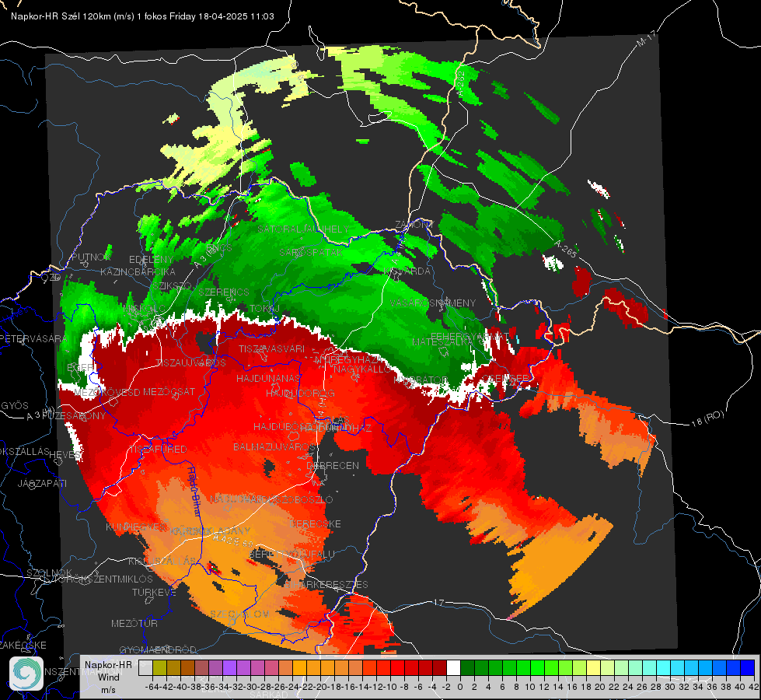Click the TISZAÚJVÁROS label
Viewport: 761px width, 700px height.
[x=190, y=363]
